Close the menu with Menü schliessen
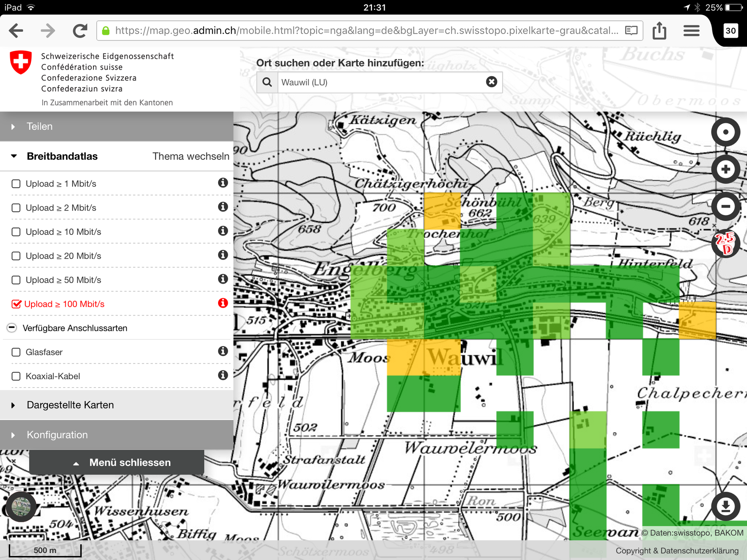This screenshot has width=747, height=560. click(117, 462)
